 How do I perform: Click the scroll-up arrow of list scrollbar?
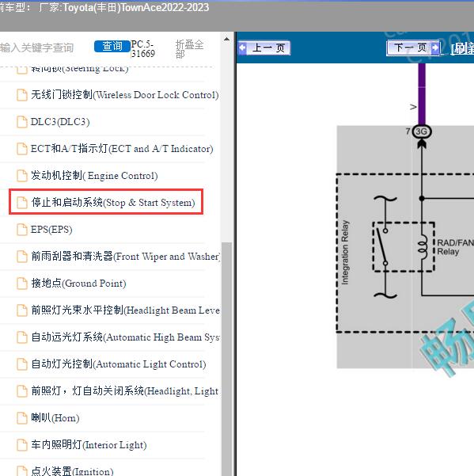[x=226, y=39]
